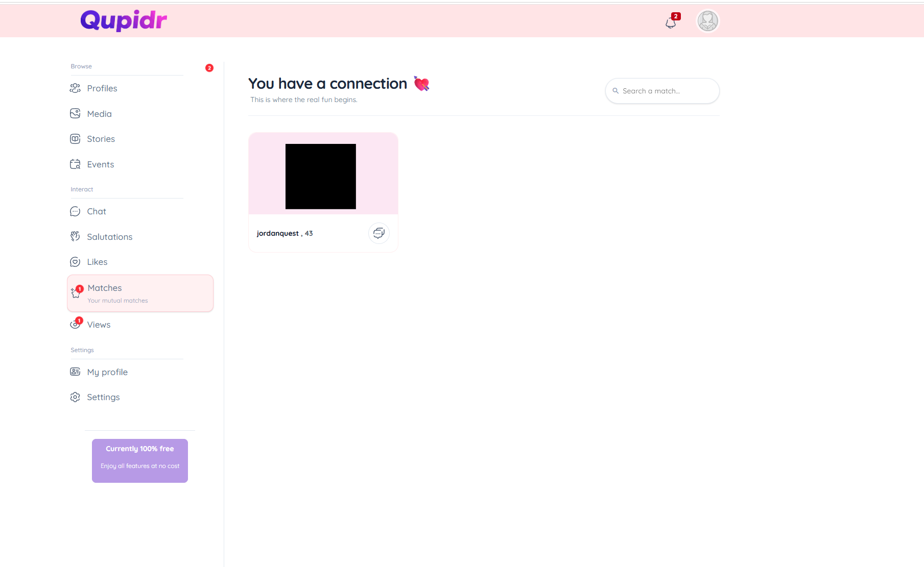Screen dimensions: 924x567
Task: Click the Views eye icon
Action: pos(75,325)
